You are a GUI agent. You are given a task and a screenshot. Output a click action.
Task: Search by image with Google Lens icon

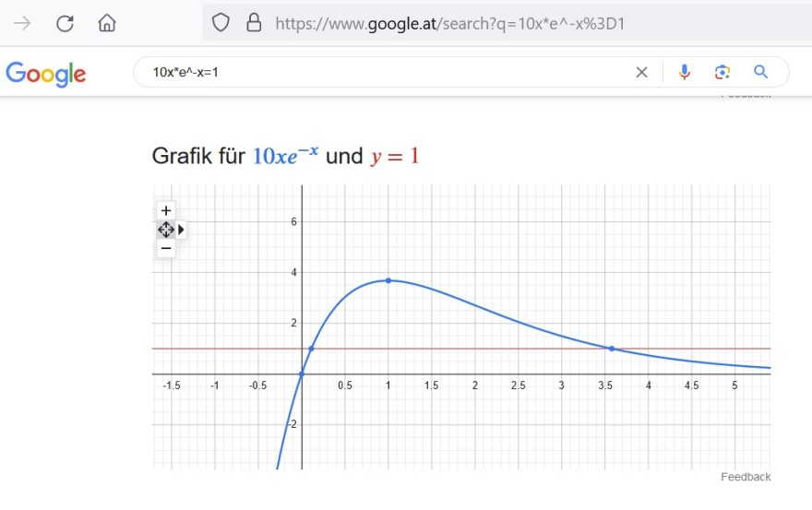[x=722, y=72]
